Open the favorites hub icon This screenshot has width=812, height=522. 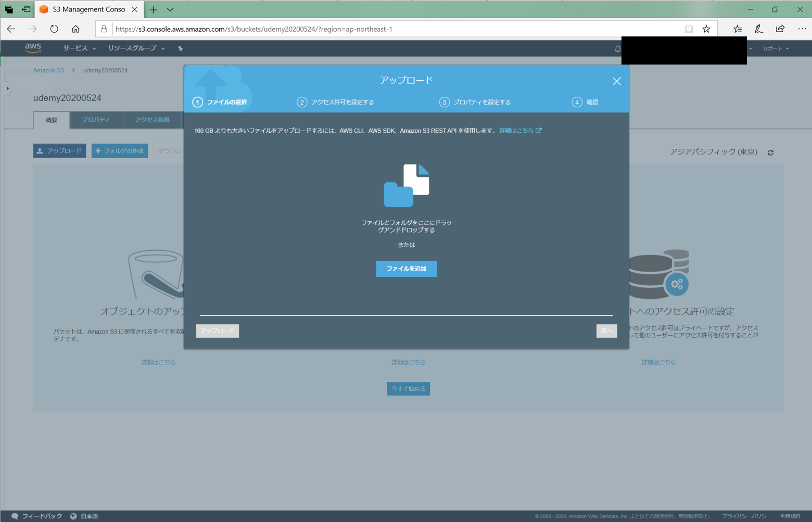click(738, 29)
